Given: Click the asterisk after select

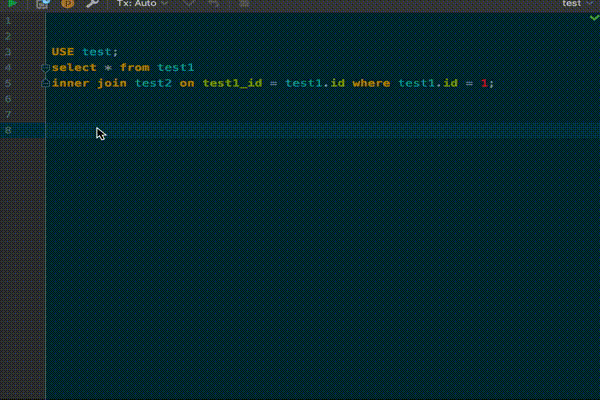Looking at the screenshot, I should point(108,68).
